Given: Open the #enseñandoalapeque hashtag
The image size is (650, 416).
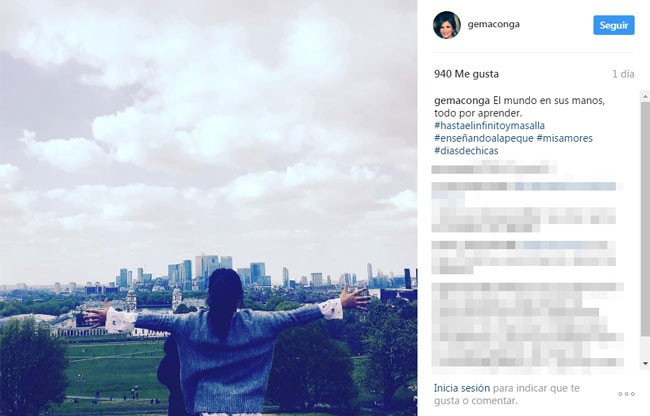Looking at the screenshot, I should click(484, 138).
